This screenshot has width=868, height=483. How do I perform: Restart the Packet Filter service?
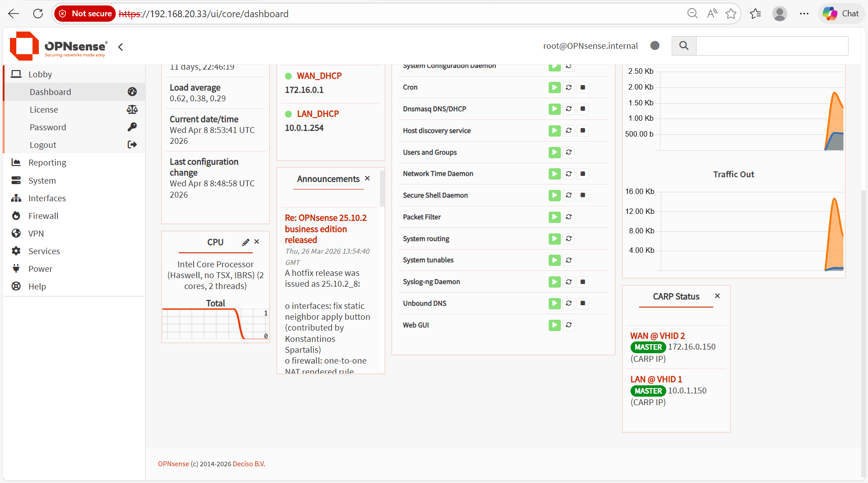[569, 217]
